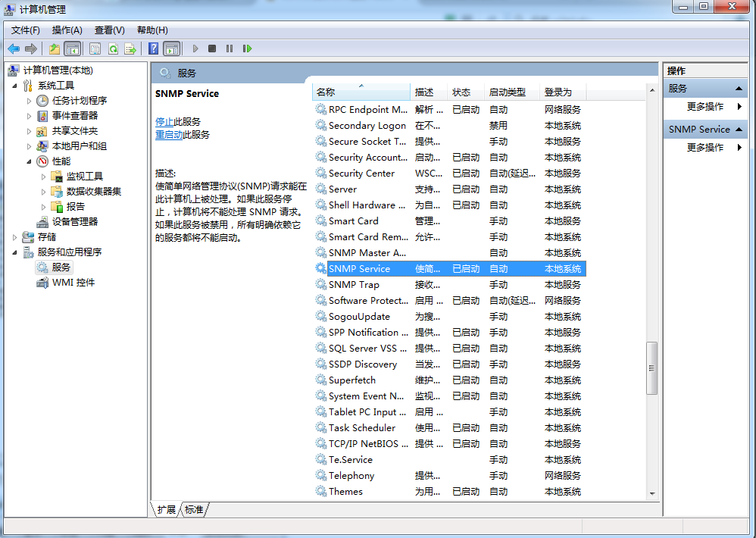Screen dimensions: 756x538
Task: Select the Task Scheduler service row
Action: pyautogui.click(x=450, y=428)
